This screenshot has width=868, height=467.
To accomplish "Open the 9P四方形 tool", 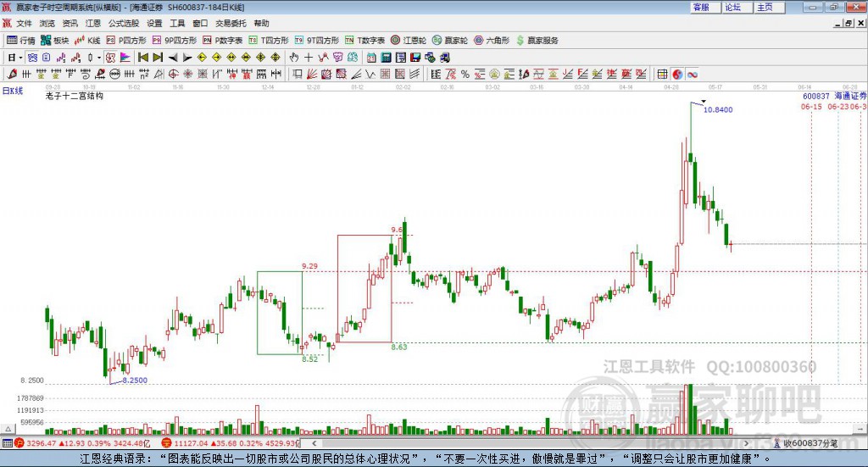I will click(175, 41).
